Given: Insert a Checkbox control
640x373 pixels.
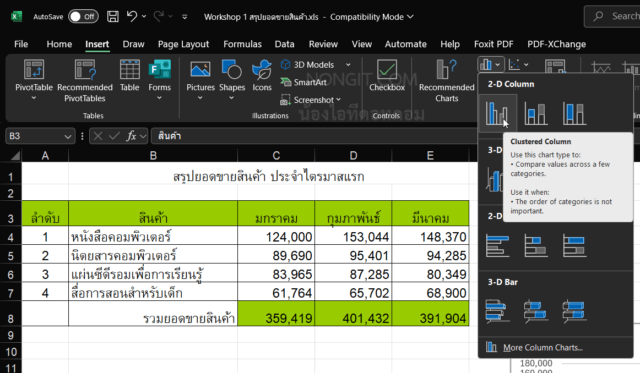Looking at the screenshot, I should point(387,75).
